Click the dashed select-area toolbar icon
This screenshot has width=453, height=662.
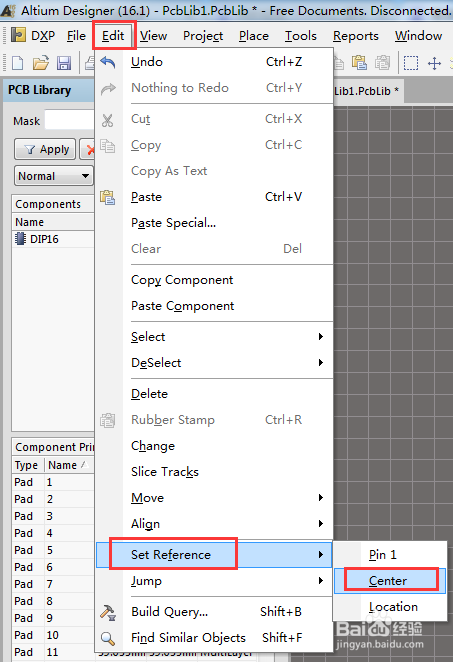tap(411, 63)
